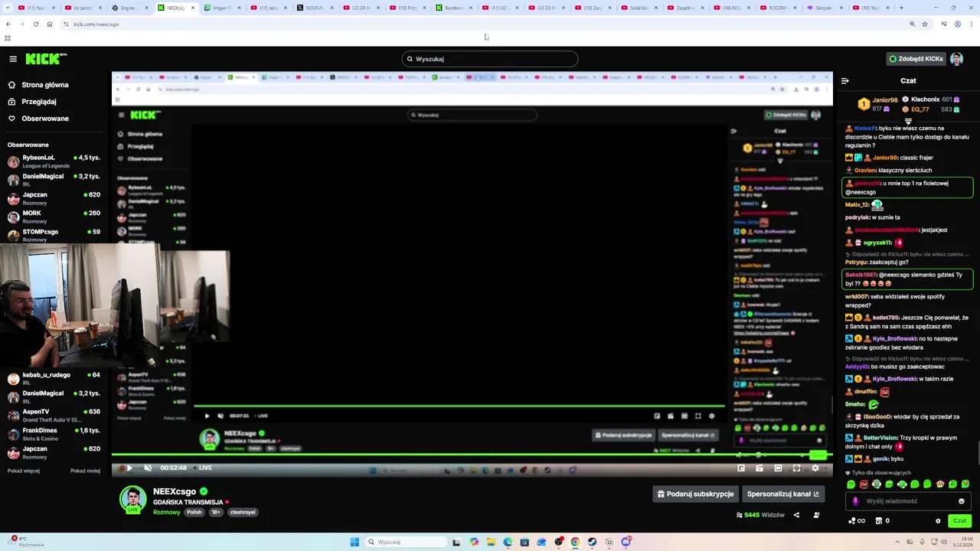The width and height of the screenshot is (980, 551).
Task: Play the stream with play button
Action: pyautogui.click(x=129, y=468)
